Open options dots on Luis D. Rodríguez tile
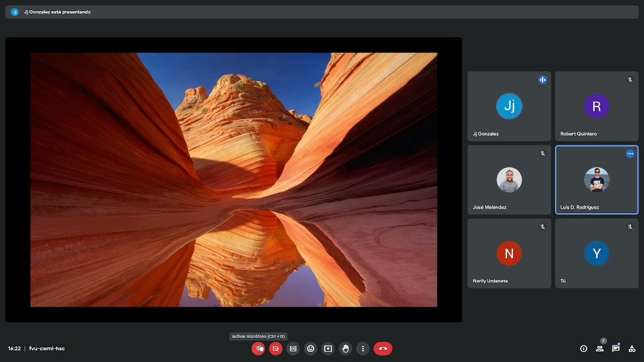The height and width of the screenshot is (362, 644). coord(630,153)
